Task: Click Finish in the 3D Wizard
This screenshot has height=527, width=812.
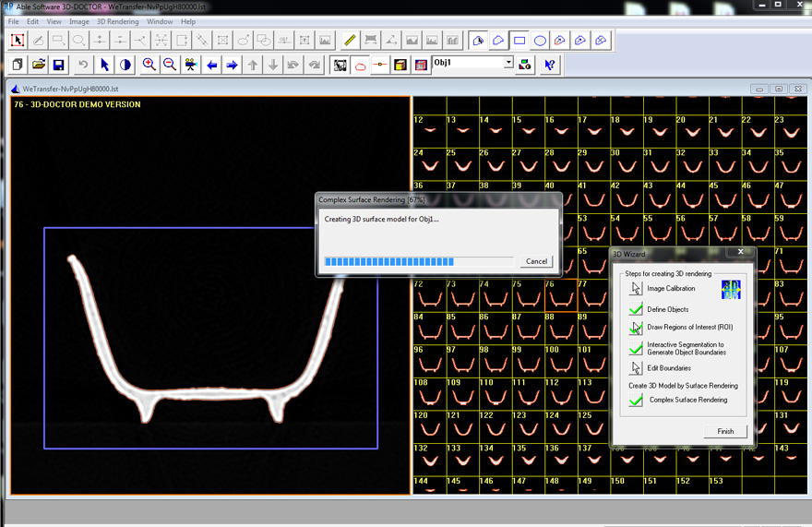Action: coord(725,431)
